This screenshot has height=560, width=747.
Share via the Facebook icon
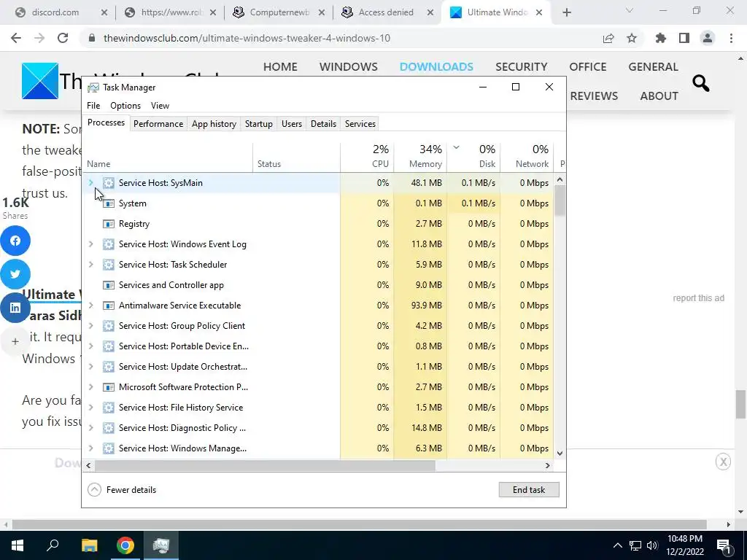click(x=15, y=241)
